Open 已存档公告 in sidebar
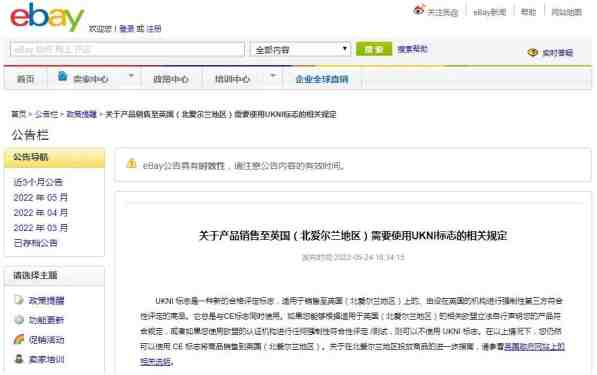Viewport: 597px width, 375px height. click(x=35, y=243)
